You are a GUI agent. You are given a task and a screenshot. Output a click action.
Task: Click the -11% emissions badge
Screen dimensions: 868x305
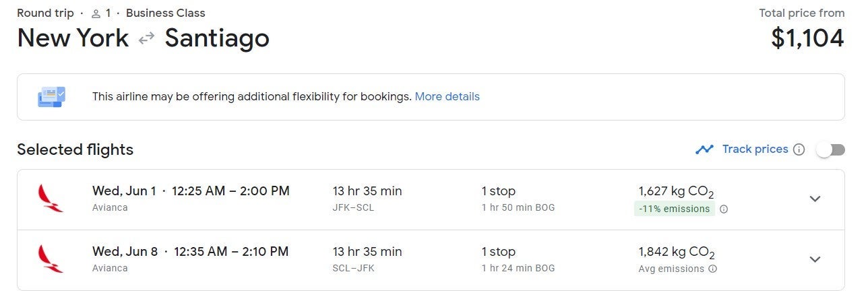pyautogui.click(x=674, y=209)
